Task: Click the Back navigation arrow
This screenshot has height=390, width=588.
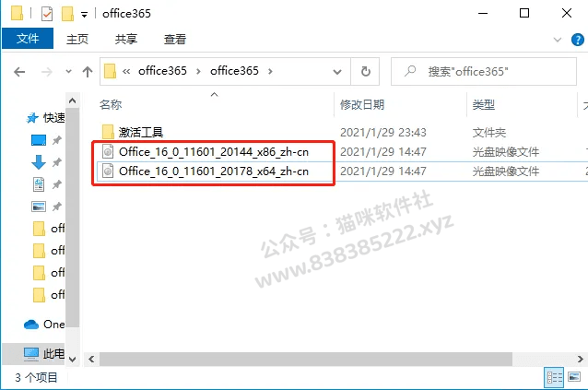Action: tap(19, 72)
